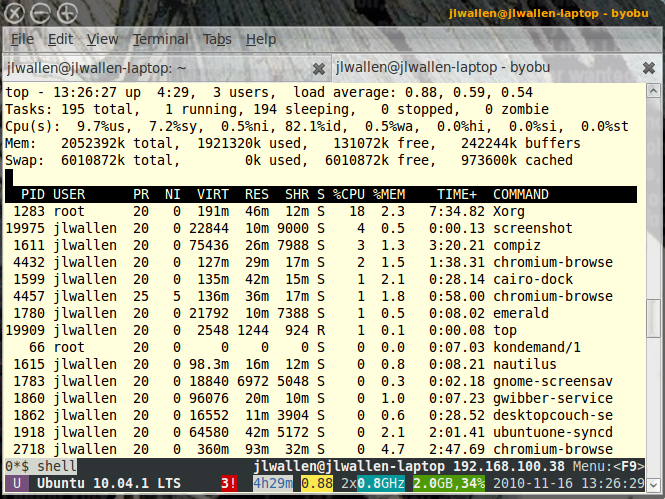Screen dimensions: 665x499
Task: Minimize the terminal window
Action: click(x=41, y=13)
